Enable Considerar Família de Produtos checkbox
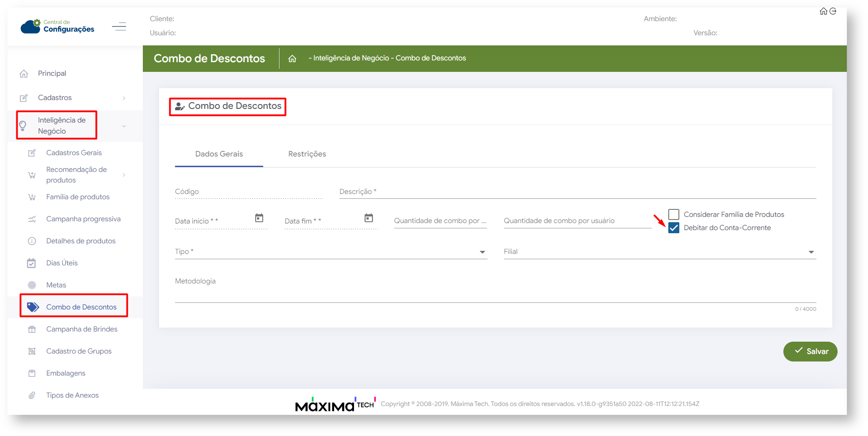 click(674, 214)
